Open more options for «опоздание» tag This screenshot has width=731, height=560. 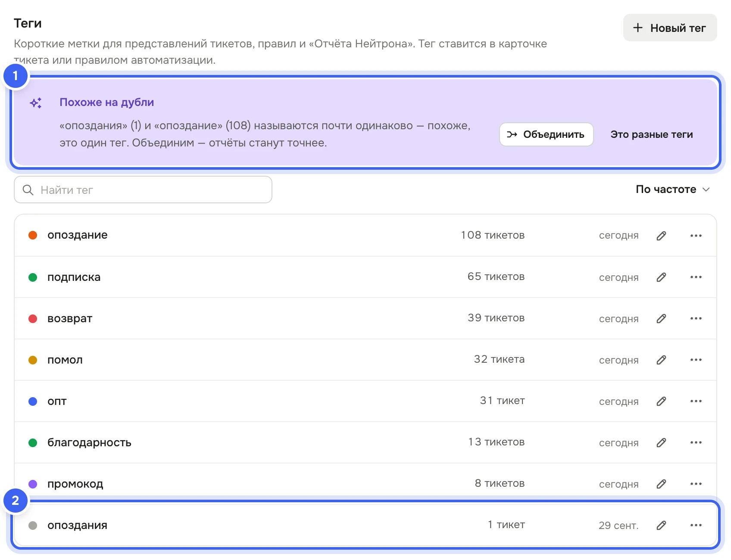[x=696, y=236]
